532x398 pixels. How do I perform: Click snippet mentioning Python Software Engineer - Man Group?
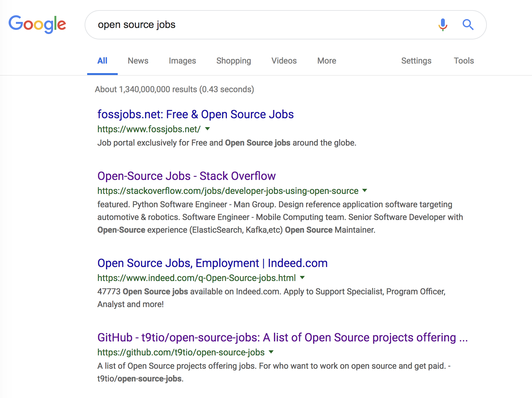tap(280, 217)
